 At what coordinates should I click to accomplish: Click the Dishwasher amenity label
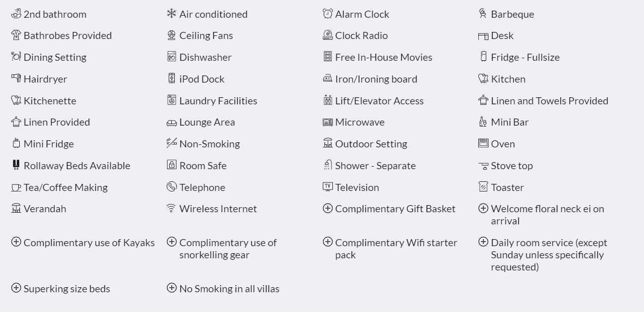click(205, 57)
